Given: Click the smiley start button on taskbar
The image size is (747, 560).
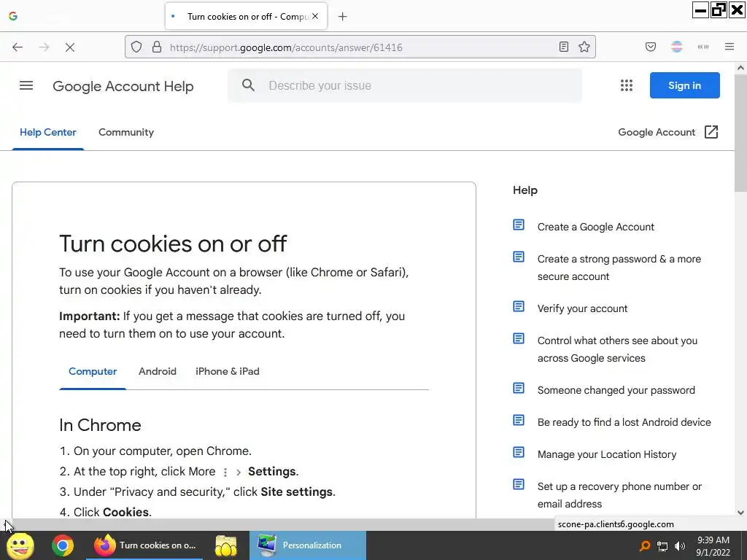Looking at the screenshot, I should (x=20, y=545).
